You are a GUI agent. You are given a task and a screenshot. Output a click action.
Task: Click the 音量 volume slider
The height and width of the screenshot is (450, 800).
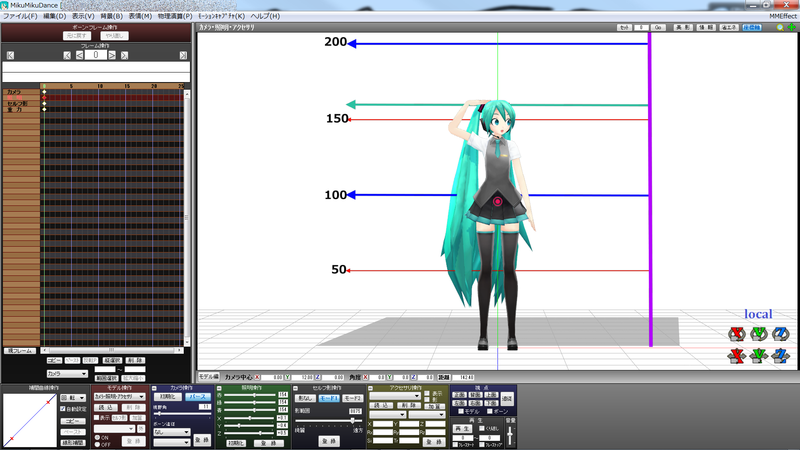point(510,435)
